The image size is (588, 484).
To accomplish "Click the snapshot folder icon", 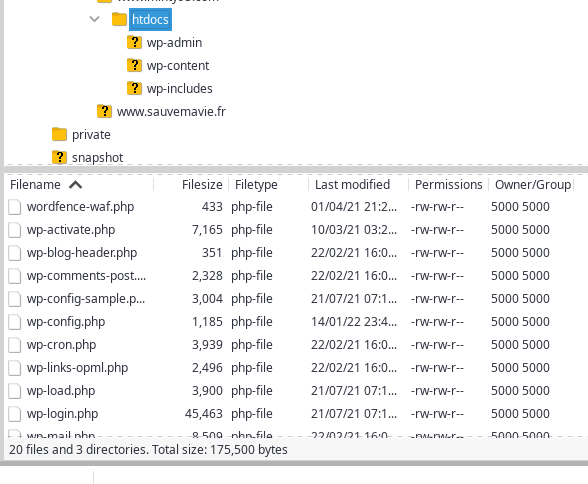I will pyautogui.click(x=59, y=157).
